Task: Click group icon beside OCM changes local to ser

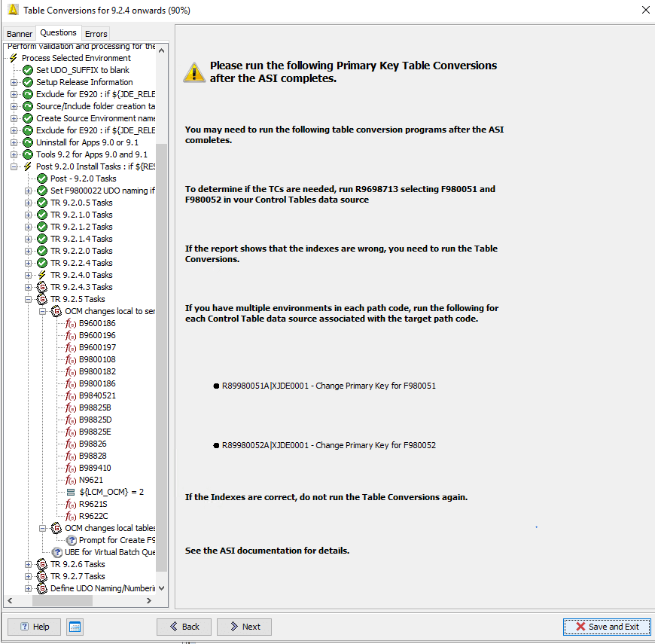Action: (x=56, y=311)
